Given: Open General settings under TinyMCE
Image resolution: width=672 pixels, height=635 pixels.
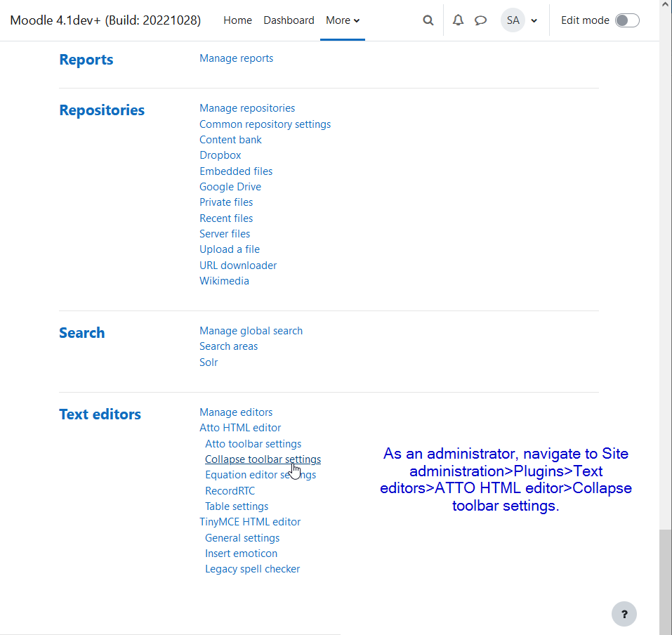Looking at the screenshot, I should click(x=242, y=538).
